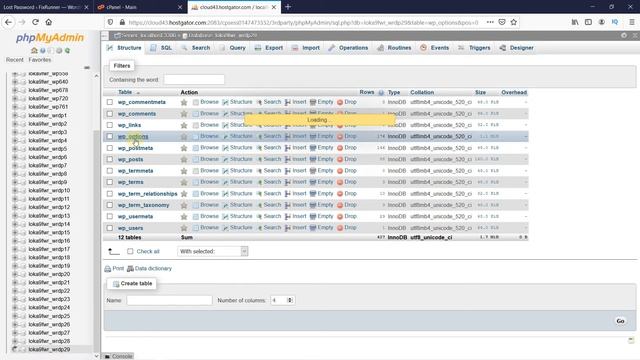
Task: Click the phpMyAdmin home icon in sidebar
Action: (34, 51)
